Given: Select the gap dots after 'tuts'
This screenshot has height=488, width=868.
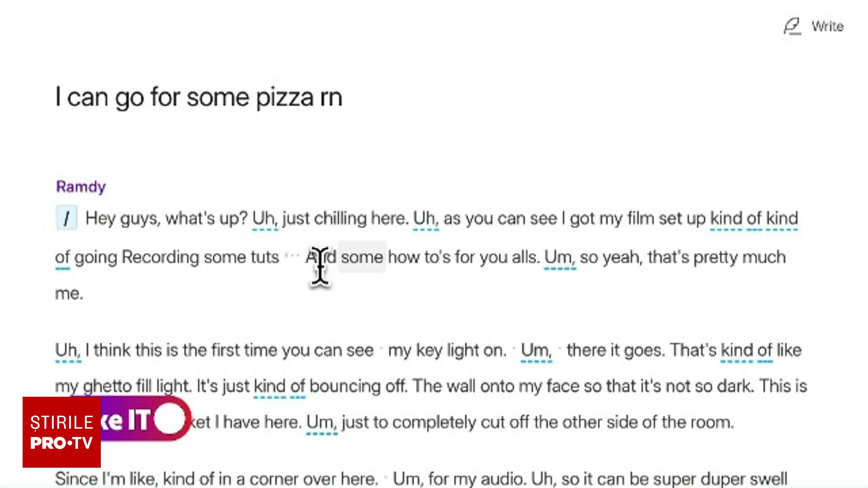Looking at the screenshot, I should 292,256.
